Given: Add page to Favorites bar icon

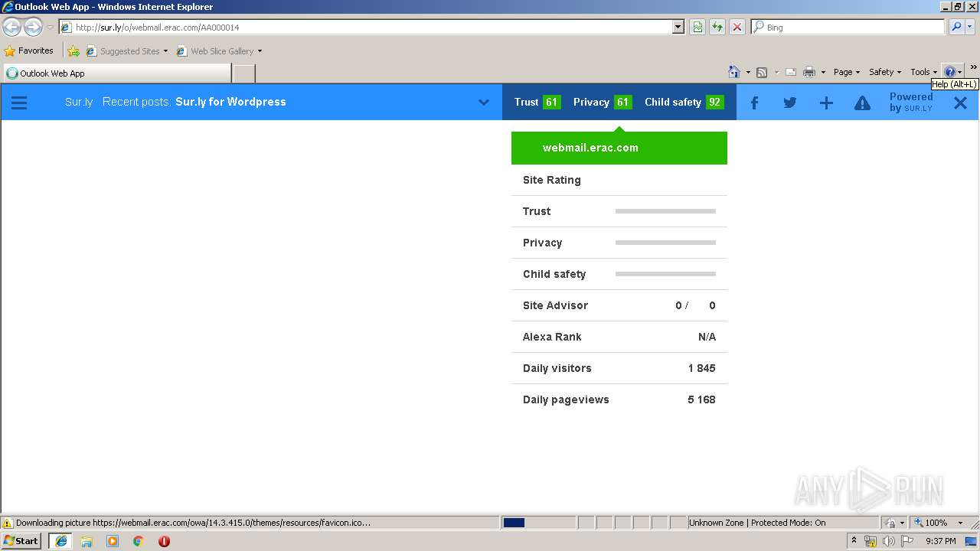Looking at the screenshot, I should coord(73,51).
